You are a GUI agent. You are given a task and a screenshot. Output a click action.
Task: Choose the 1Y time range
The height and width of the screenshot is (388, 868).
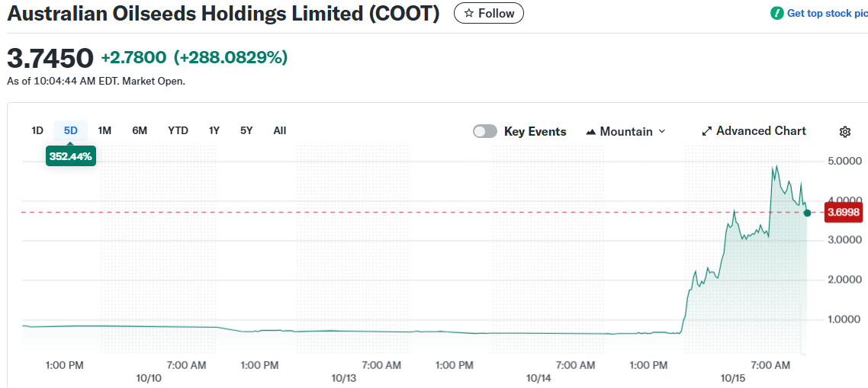coord(214,130)
